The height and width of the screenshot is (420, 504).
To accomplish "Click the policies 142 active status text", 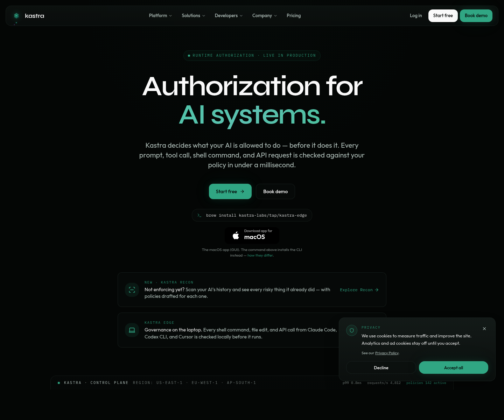I will click(x=426, y=383).
